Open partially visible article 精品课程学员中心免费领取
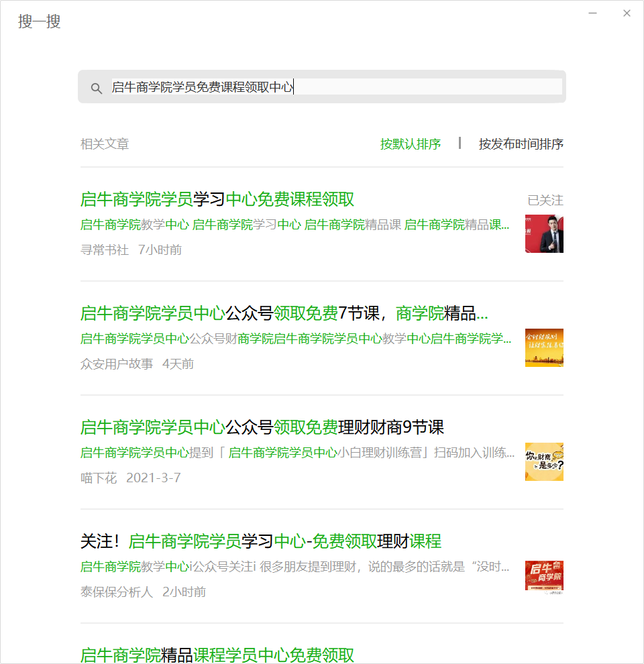 coord(217,654)
